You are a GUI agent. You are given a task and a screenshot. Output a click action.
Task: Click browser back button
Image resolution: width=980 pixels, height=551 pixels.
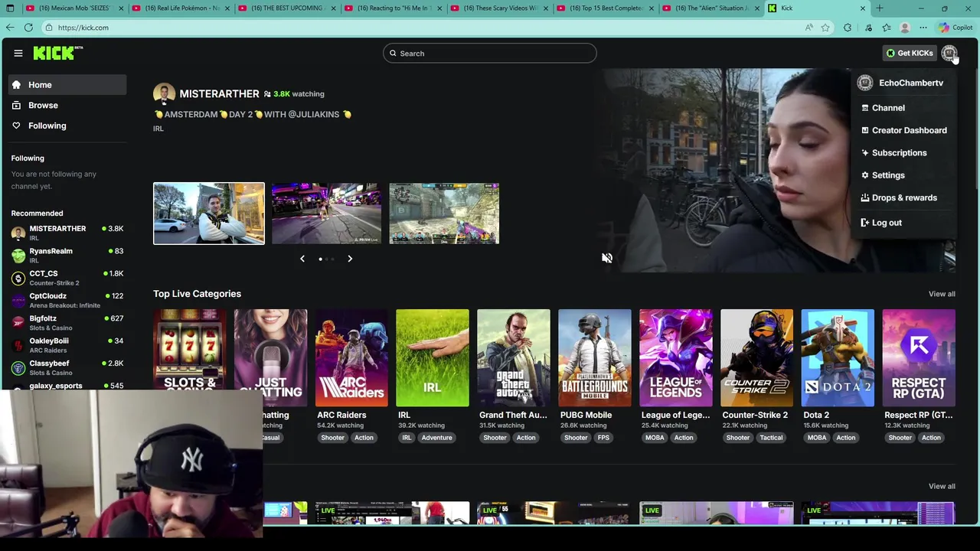point(10,28)
